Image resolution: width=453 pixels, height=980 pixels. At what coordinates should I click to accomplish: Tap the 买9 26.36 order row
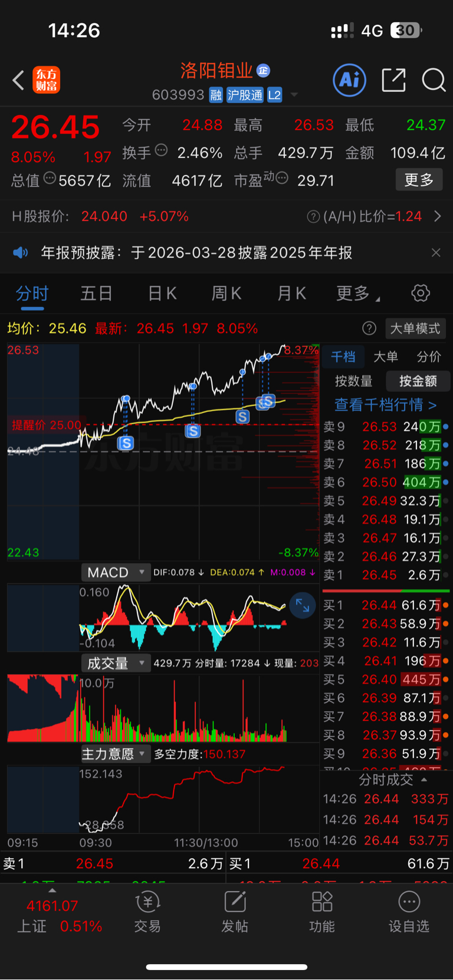386,754
